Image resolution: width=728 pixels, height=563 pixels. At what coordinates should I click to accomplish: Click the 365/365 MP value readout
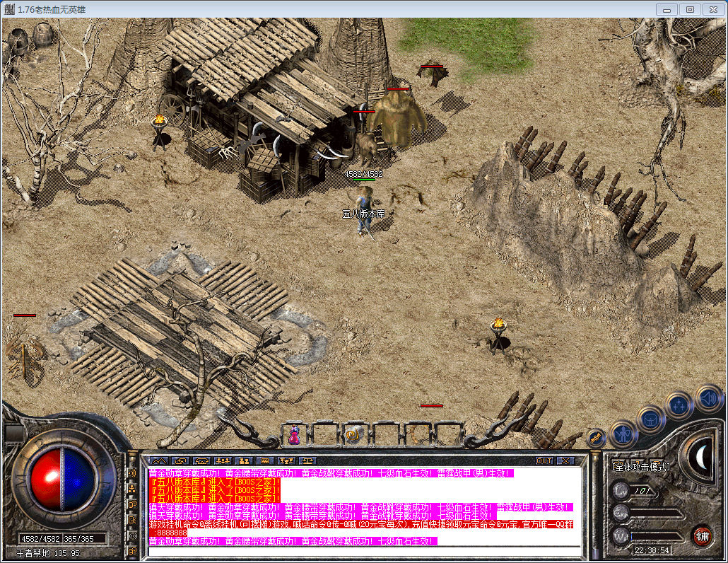(79, 539)
